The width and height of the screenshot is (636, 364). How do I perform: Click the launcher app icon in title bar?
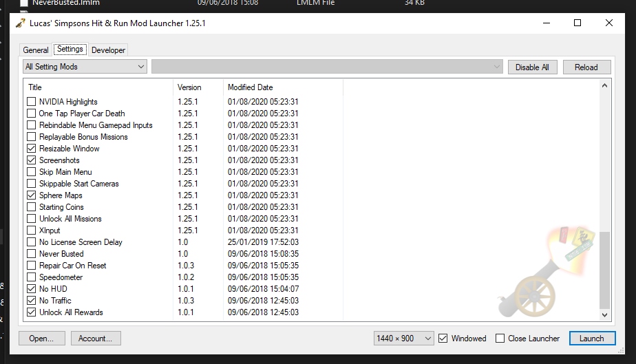[x=20, y=23]
